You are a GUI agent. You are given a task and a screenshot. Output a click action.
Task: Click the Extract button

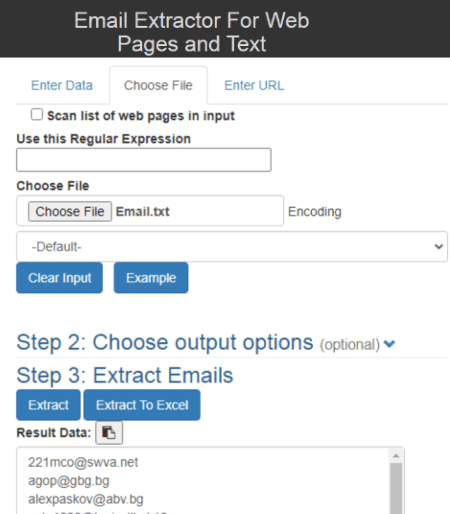pyautogui.click(x=48, y=405)
